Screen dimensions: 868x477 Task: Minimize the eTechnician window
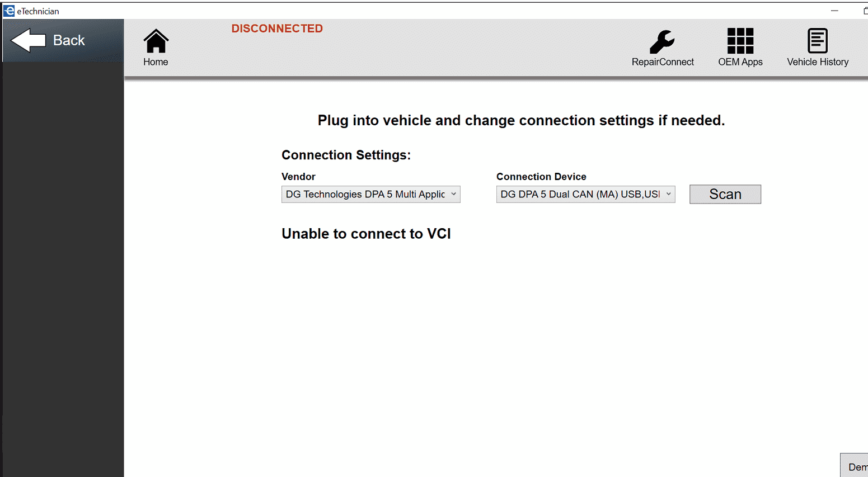tap(834, 11)
